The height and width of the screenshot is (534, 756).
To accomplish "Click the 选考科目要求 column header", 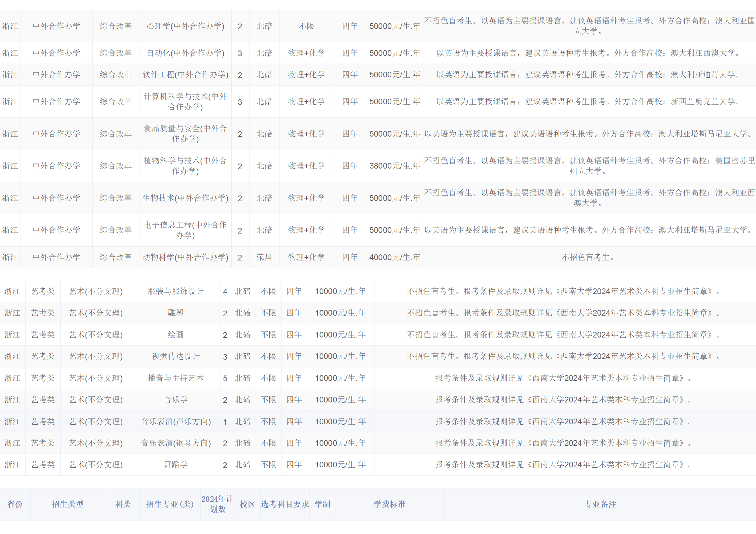I will pyautogui.click(x=285, y=504).
